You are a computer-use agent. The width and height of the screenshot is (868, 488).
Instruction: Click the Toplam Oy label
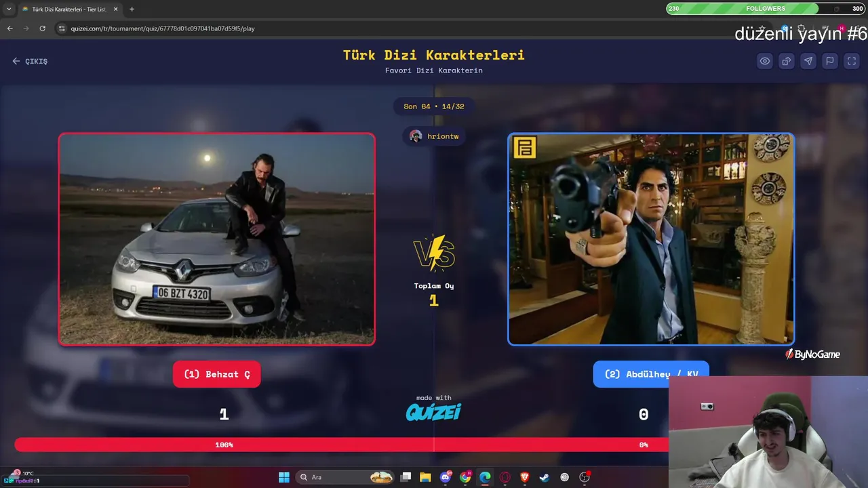tap(434, 286)
